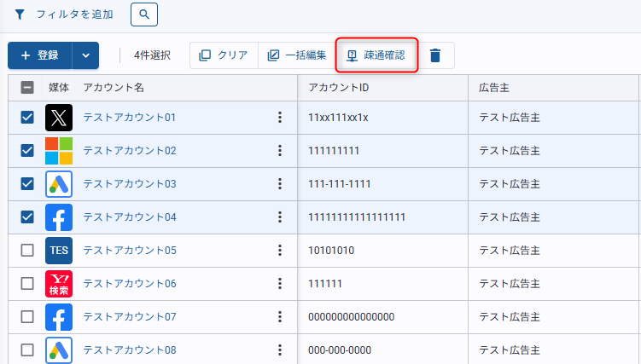Click the search magnifier icon
This screenshot has width=641, height=364.
144,14
